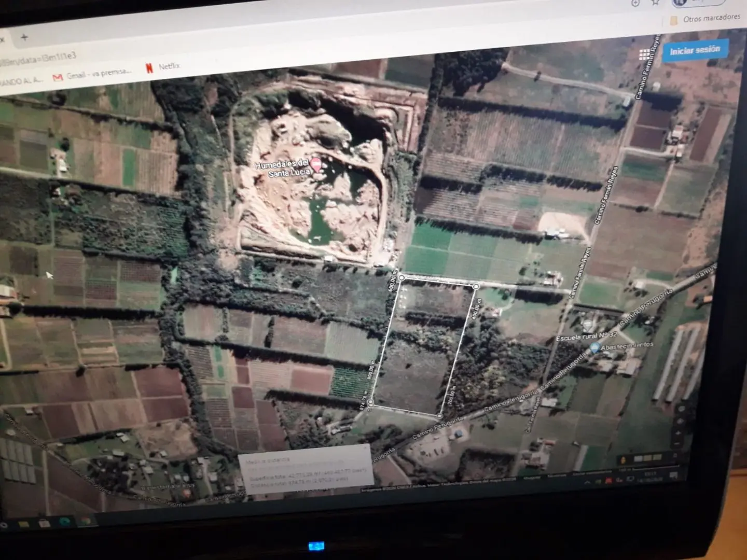Click the Humedales del Santa Lucía pin
This screenshot has height=560, width=747.
coord(316,166)
